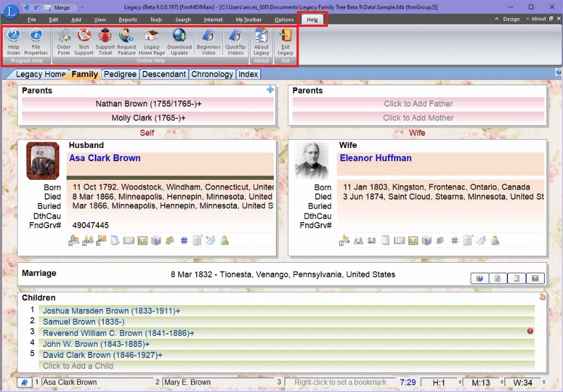Screen dimensions: 563x392
Task: Open the husband's notes scroll icon
Action: [x=115, y=240]
